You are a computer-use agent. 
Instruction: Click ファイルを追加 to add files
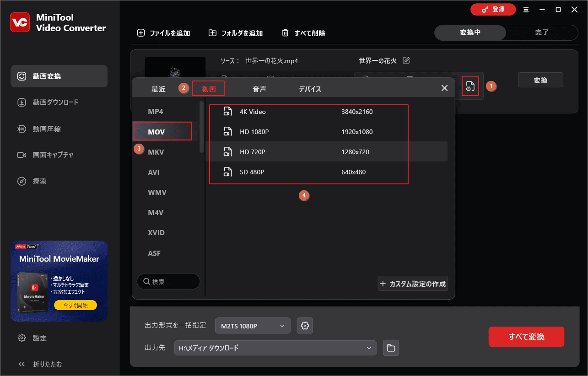pyautogui.click(x=163, y=33)
